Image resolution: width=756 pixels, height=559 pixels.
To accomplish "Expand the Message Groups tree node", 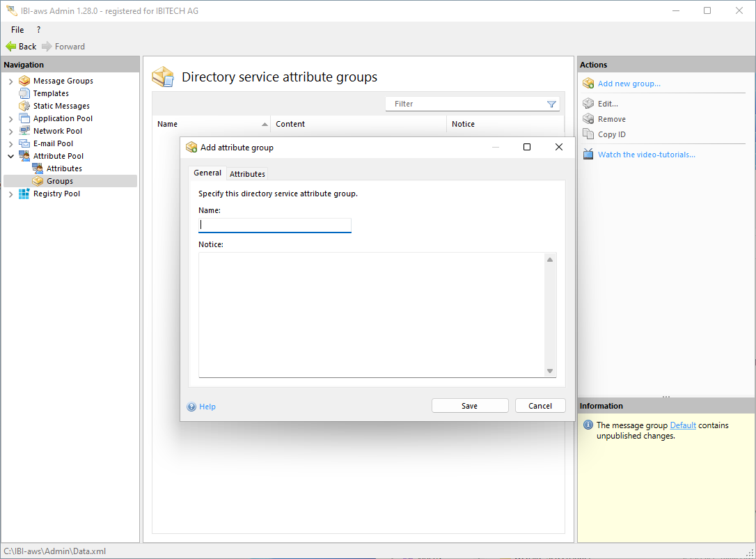I will 10,81.
